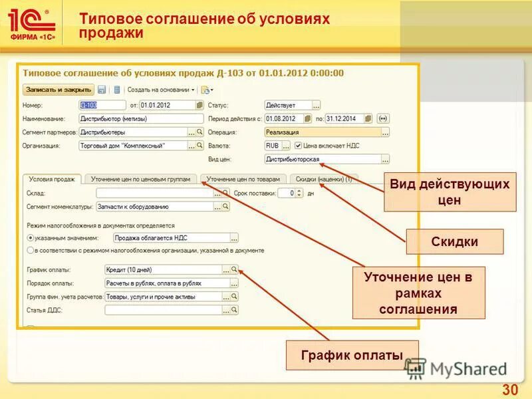Click the save (diskette) icon in toolbar
This screenshot has width=532, height=399.
click(x=102, y=90)
